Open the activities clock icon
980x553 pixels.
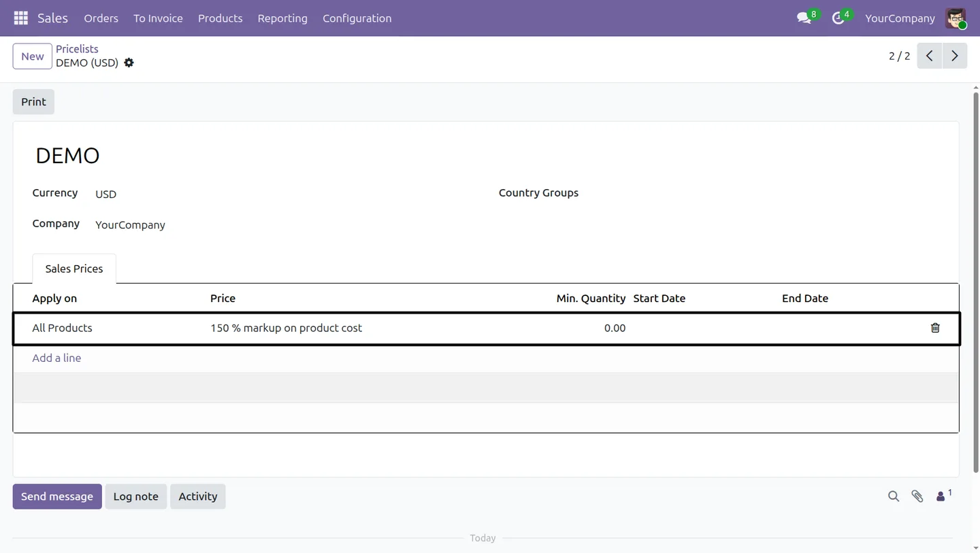click(x=838, y=18)
